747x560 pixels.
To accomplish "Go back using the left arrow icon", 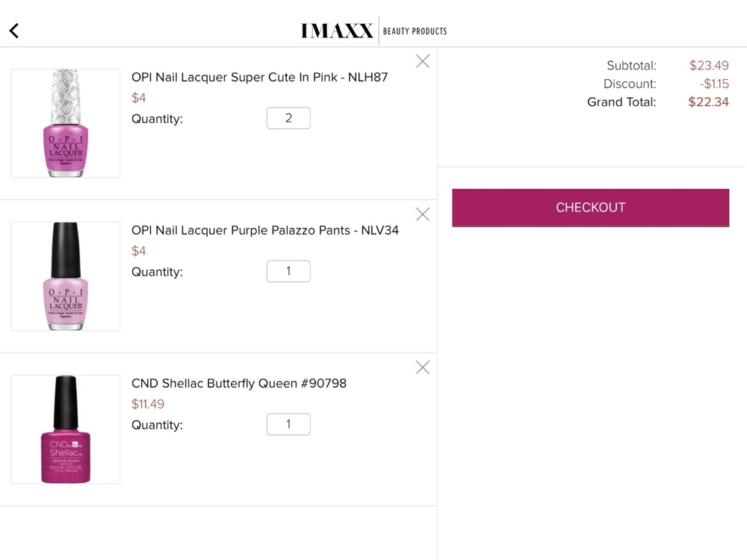I will click(x=14, y=31).
